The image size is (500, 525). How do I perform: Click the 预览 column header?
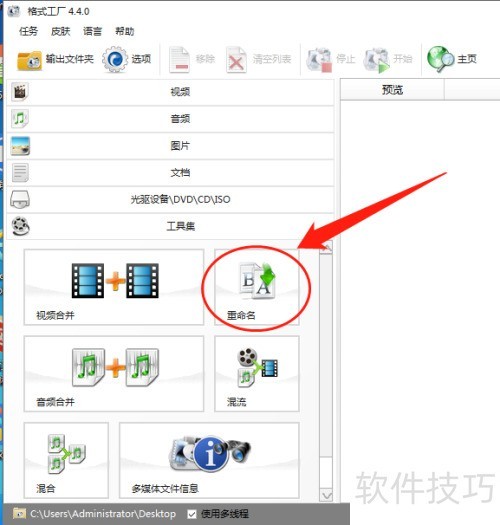tap(392, 90)
